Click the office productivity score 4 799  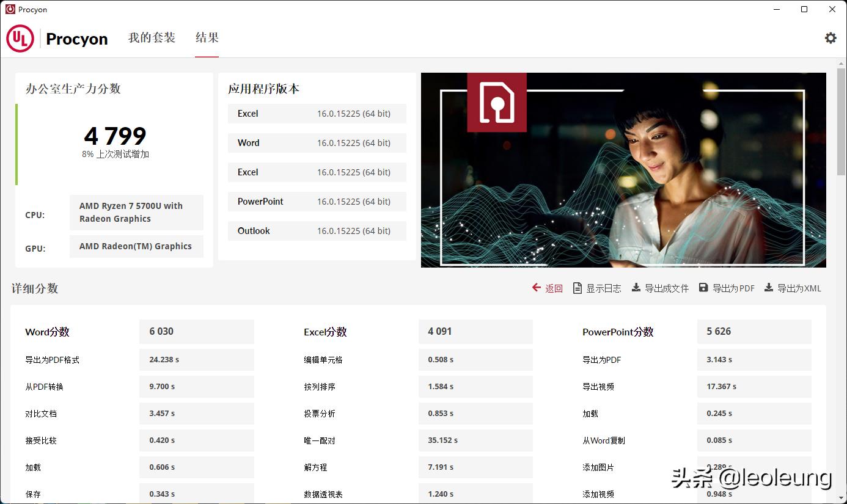coord(115,136)
